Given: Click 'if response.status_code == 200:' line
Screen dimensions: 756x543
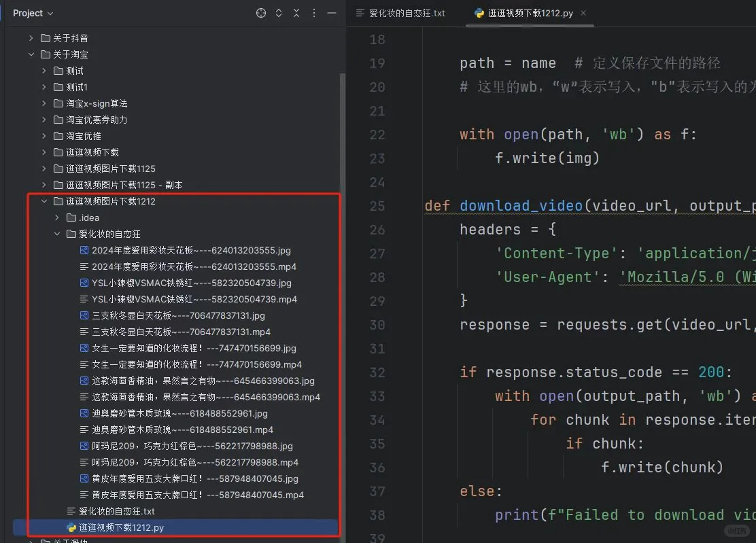Looking at the screenshot, I should (596, 372).
